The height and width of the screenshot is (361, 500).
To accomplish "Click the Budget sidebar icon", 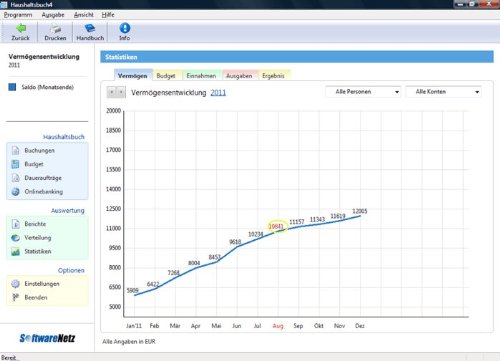I will pos(15,164).
